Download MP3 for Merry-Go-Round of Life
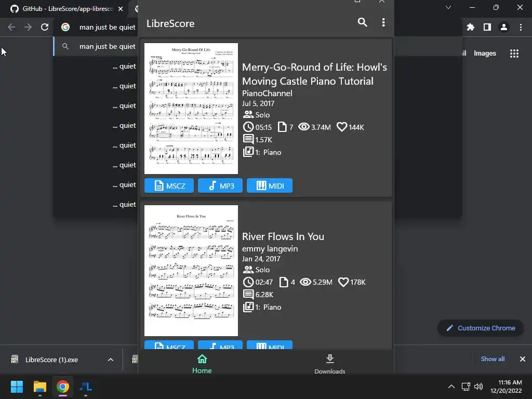The image size is (532, 399). (x=220, y=185)
